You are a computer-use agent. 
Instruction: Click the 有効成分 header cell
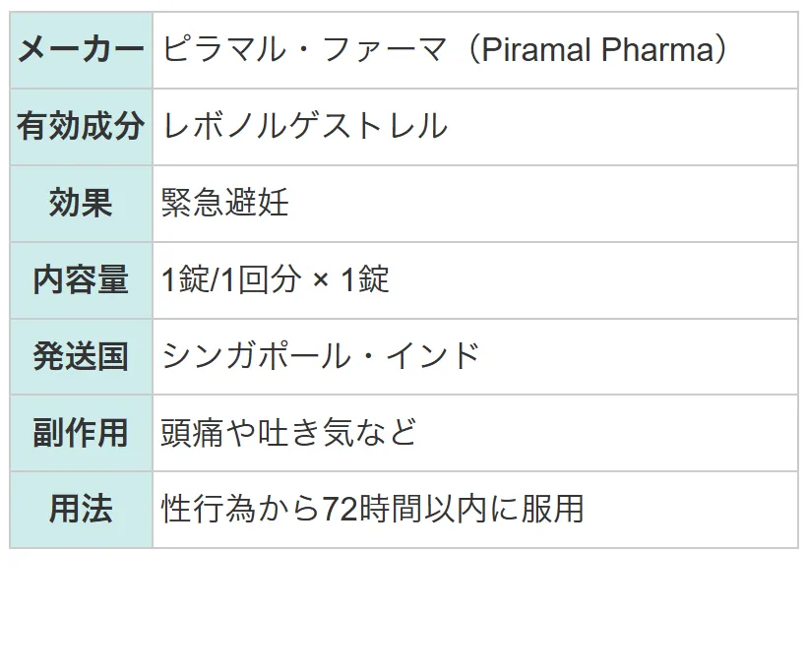click(82, 127)
